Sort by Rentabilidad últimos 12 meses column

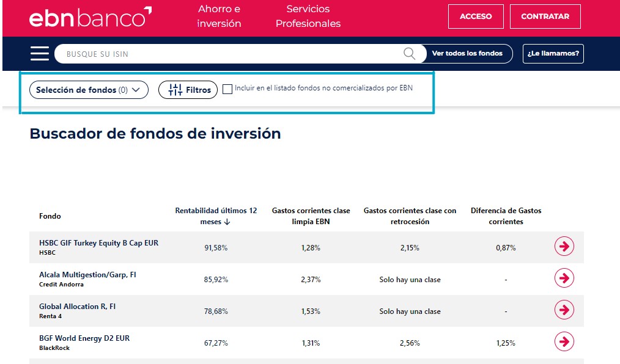(x=216, y=216)
